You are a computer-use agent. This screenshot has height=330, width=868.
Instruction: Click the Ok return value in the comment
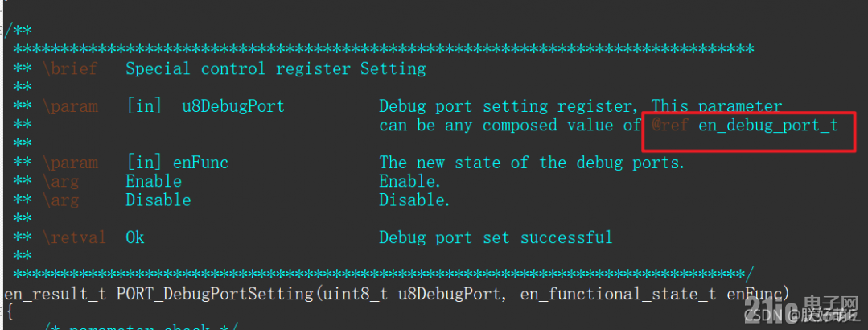(x=135, y=238)
